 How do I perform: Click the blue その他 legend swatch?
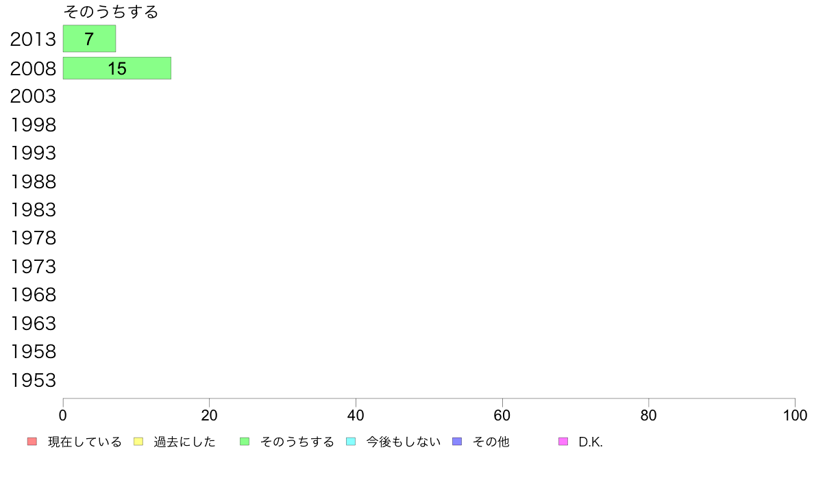tap(457, 442)
